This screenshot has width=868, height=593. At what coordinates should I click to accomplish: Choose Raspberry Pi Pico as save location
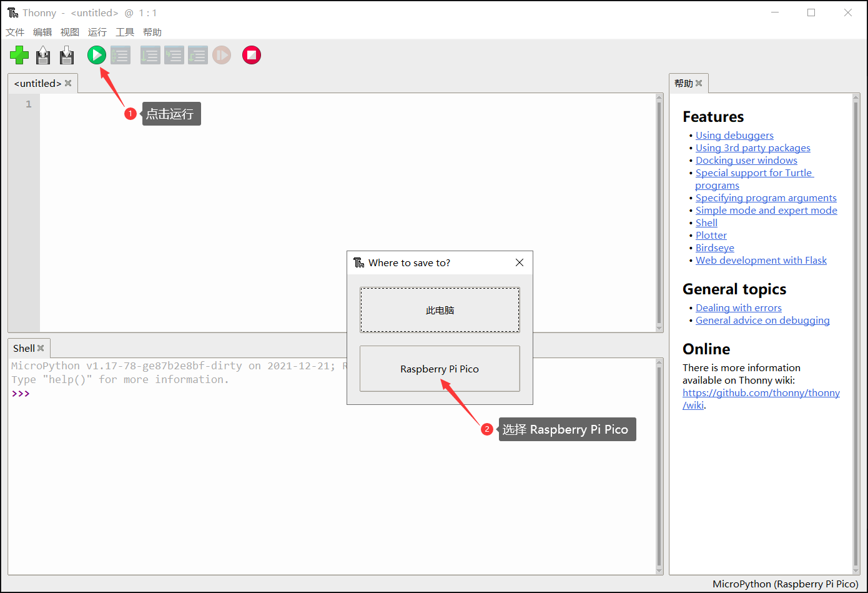(x=440, y=369)
